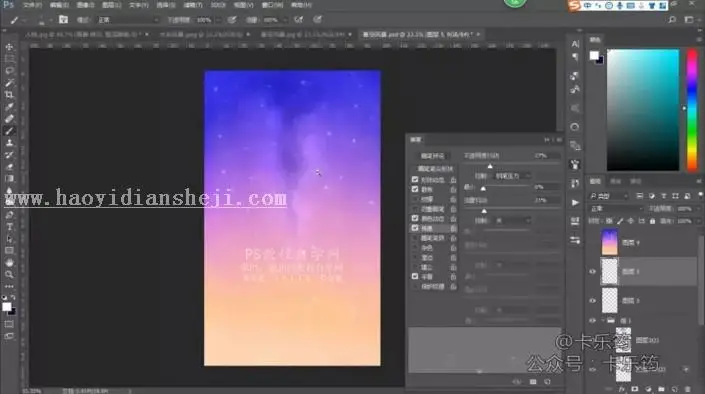Select the Eraser tool
The height and width of the screenshot is (394, 705).
click(9, 167)
